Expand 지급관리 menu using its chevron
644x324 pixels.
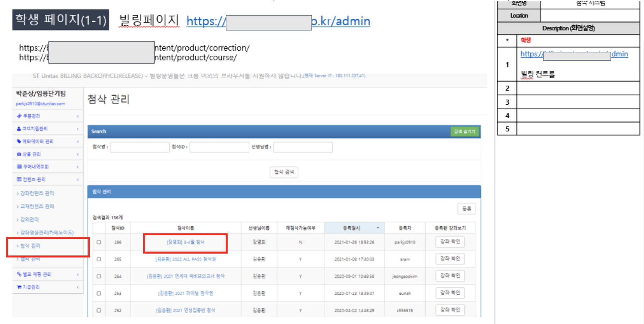pos(78,287)
